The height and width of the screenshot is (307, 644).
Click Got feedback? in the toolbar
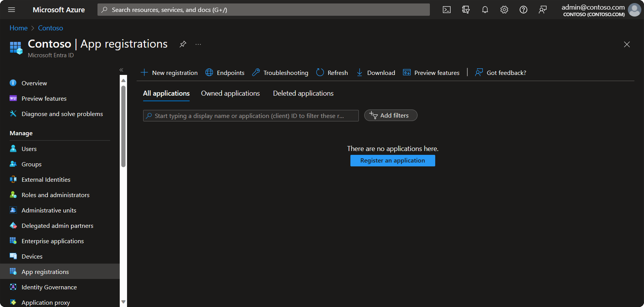click(x=500, y=73)
